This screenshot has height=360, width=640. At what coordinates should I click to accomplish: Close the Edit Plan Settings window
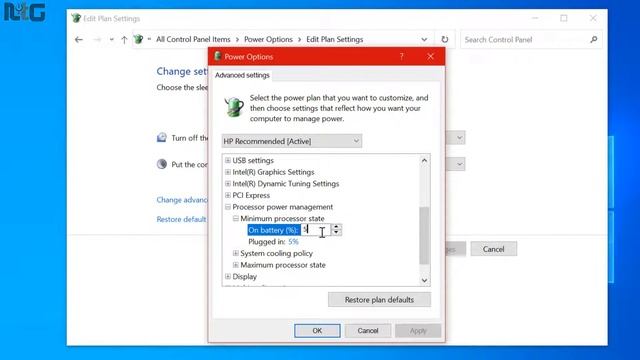(593, 18)
